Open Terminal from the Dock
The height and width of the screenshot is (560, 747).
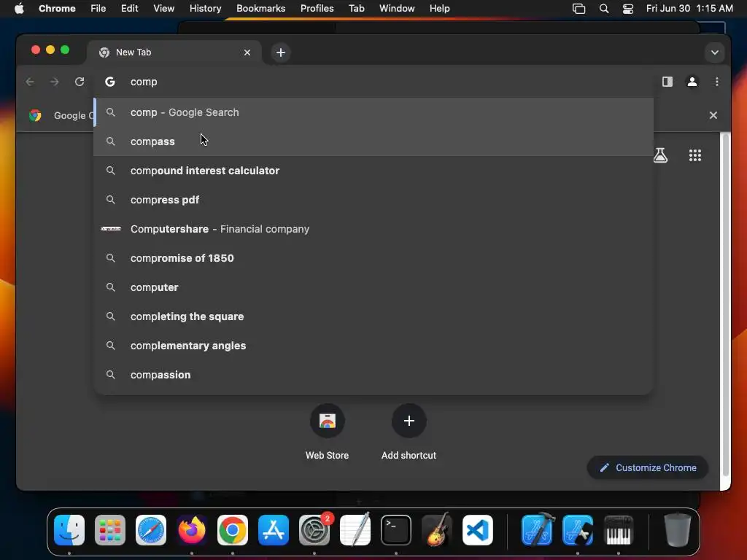[x=396, y=530]
